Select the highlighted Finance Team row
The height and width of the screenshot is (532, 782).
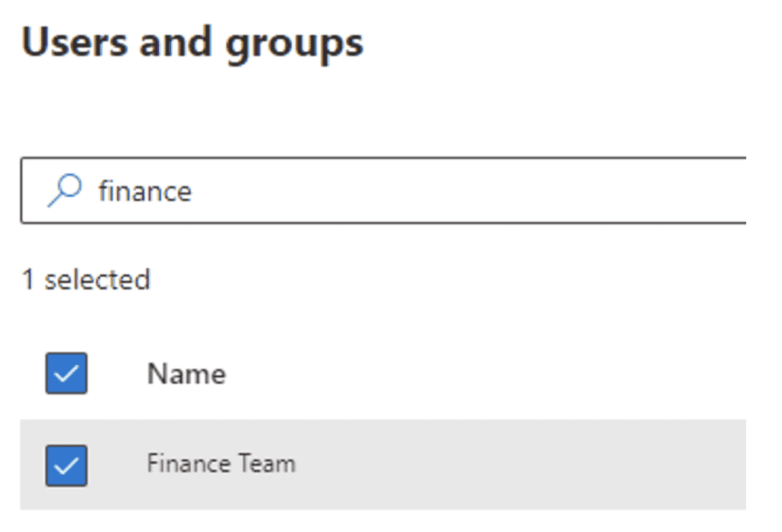(x=383, y=465)
